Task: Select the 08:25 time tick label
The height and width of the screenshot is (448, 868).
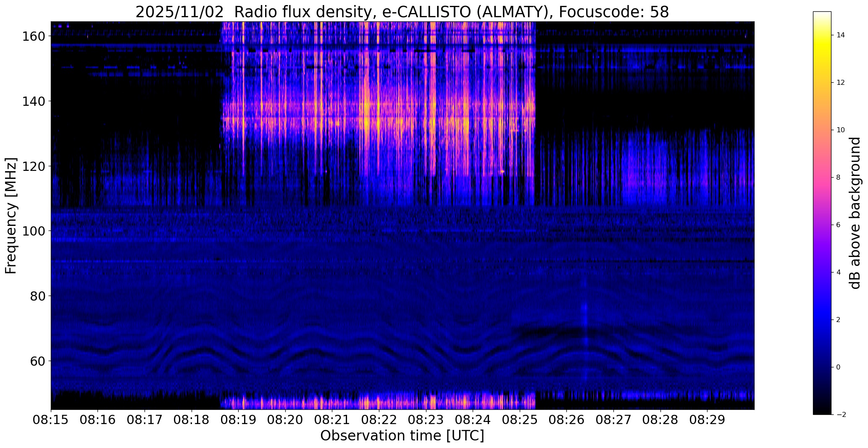Action: [x=520, y=419]
